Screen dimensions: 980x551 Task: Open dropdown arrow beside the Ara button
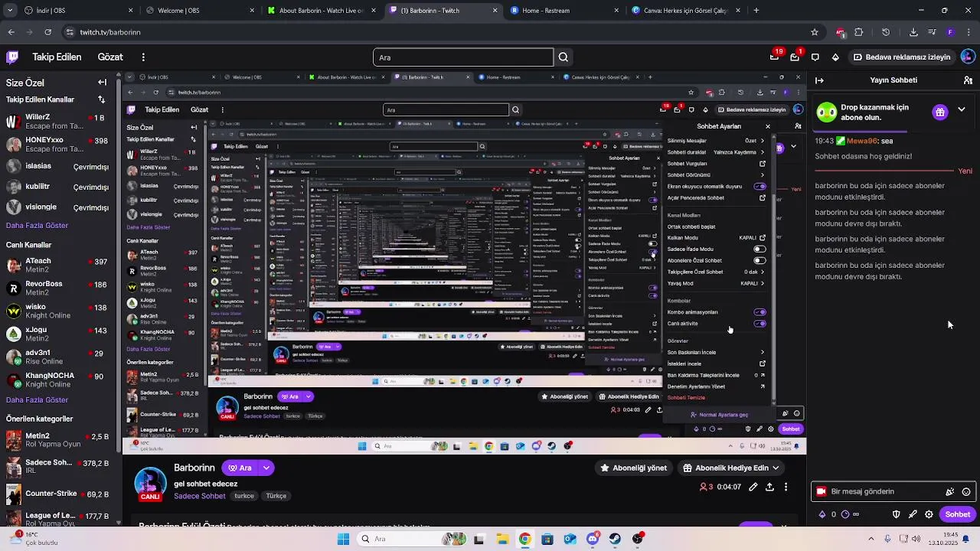pos(266,468)
